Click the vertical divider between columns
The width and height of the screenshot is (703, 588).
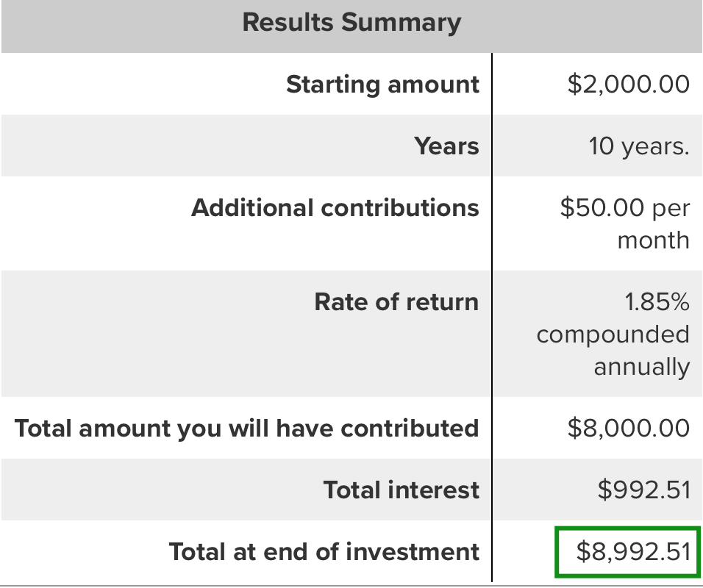pos(491,316)
